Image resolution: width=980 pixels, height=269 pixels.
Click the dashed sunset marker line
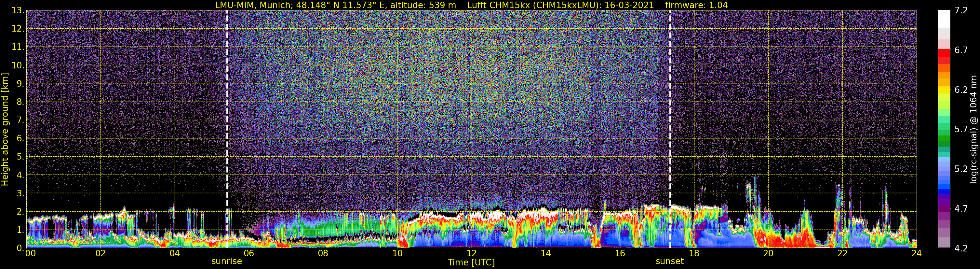[x=670, y=129]
